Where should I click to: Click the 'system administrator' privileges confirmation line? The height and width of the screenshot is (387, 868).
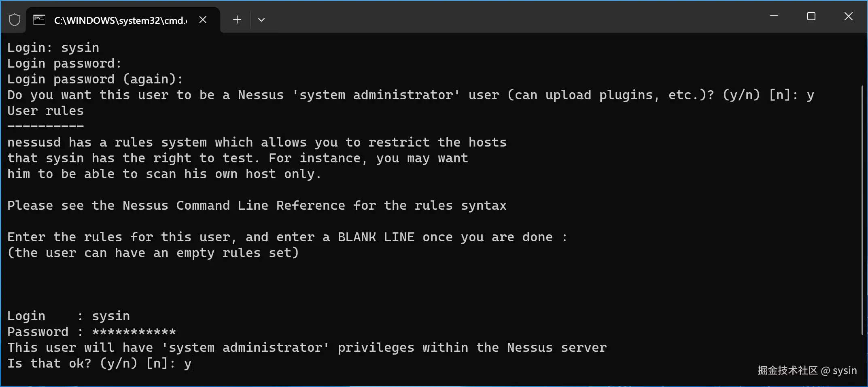pyautogui.click(x=307, y=348)
